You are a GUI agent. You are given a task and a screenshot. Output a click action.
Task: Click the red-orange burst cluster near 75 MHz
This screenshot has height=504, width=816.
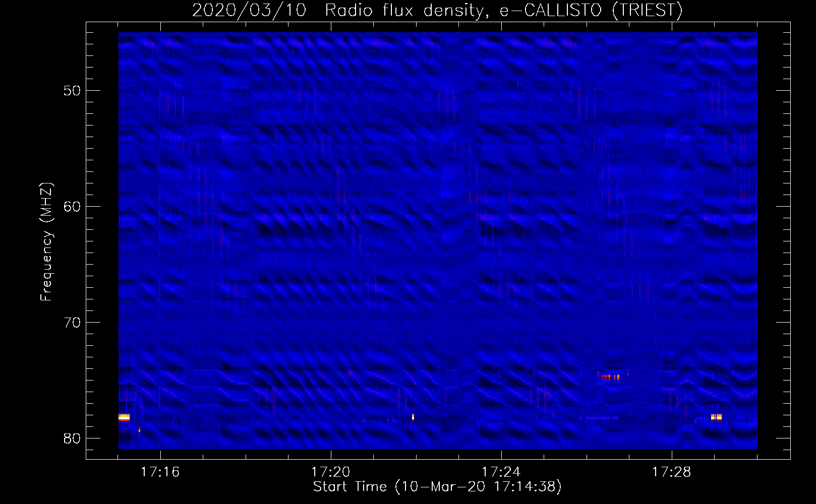(610, 376)
